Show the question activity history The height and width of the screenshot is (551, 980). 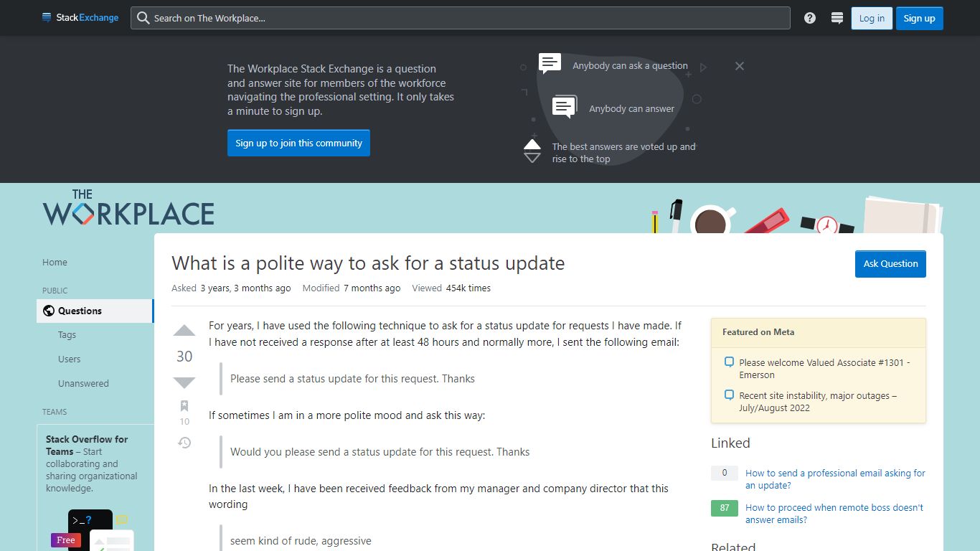(184, 443)
